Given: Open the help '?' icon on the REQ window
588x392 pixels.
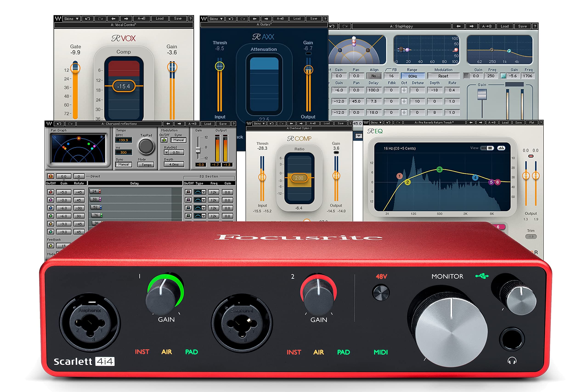Looking at the screenshot, I should pyautogui.click(x=541, y=123).
